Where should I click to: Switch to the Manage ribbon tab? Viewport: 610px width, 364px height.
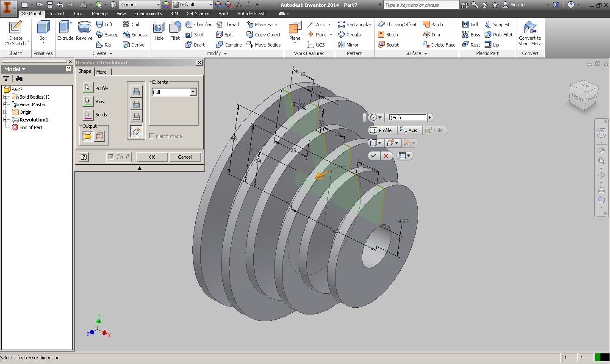click(100, 14)
